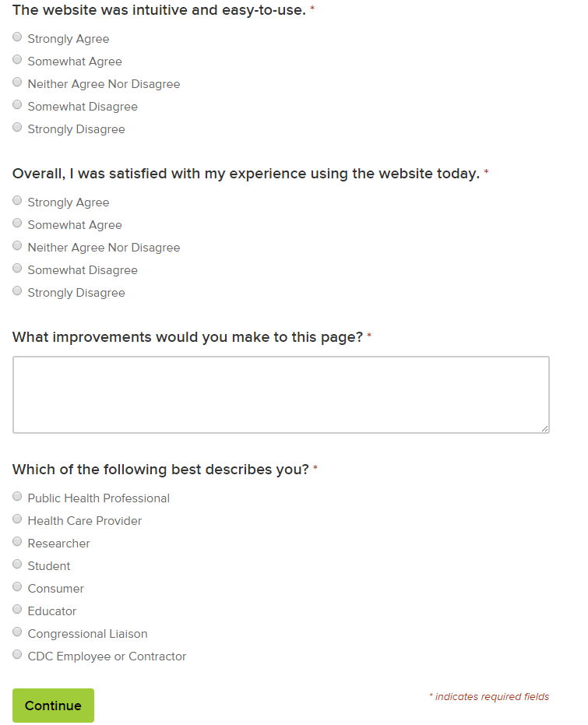
Task: Pick Neither Agree Nor Disagree for overall satisfaction
Action: click(x=17, y=246)
